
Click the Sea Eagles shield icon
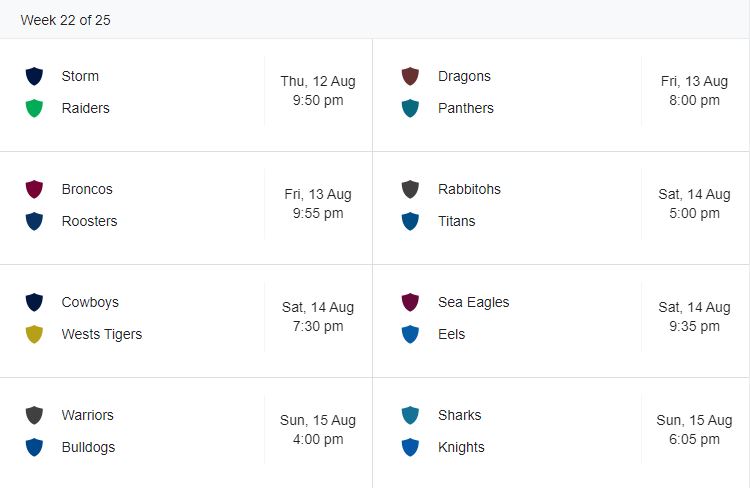pos(410,302)
